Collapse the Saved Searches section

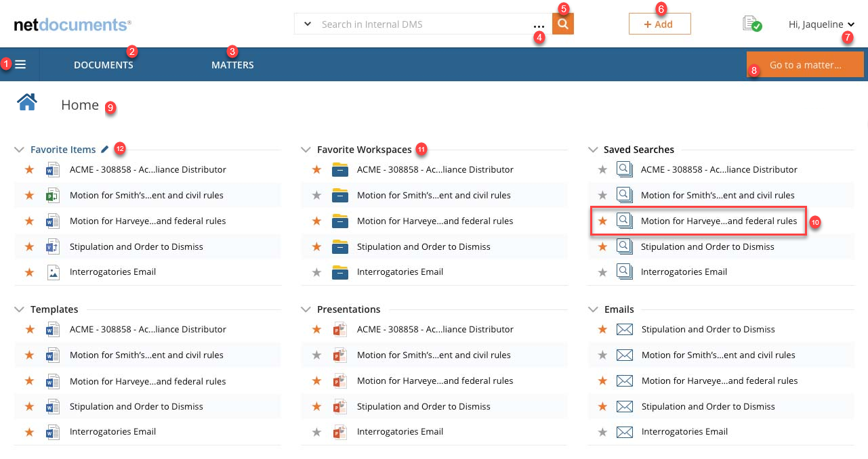tap(593, 150)
